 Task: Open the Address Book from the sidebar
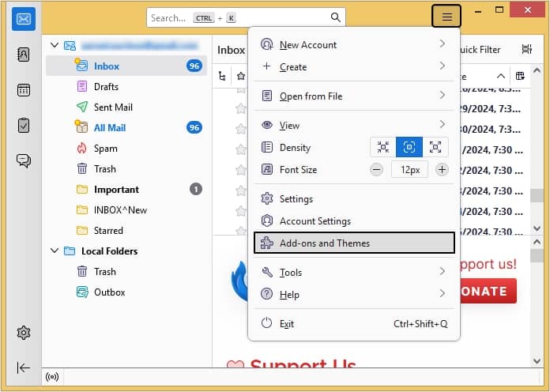point(24,55)
